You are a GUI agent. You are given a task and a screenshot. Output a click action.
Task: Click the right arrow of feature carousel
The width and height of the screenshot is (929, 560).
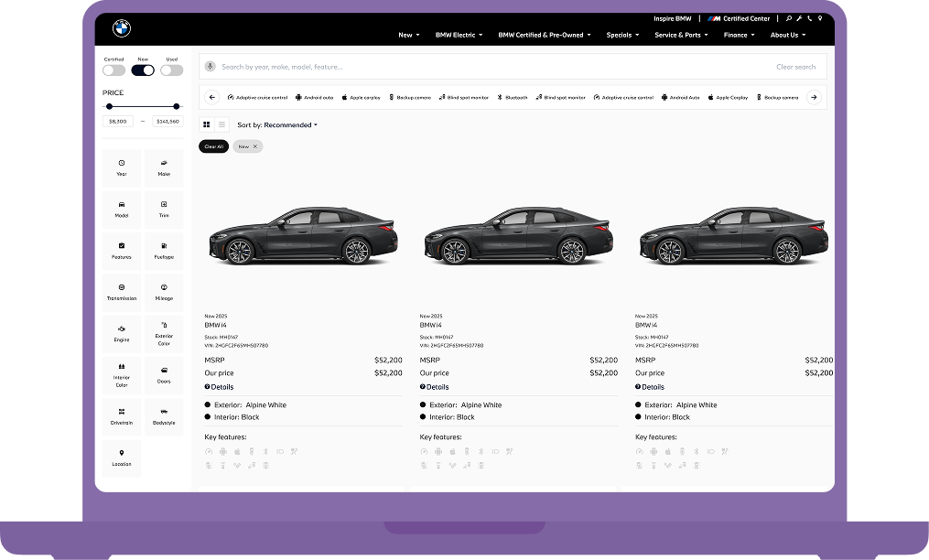click(814, 97)
